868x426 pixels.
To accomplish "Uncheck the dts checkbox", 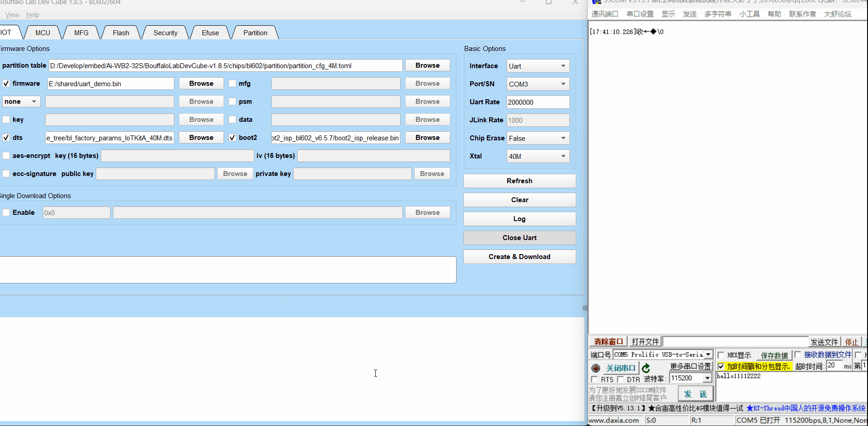I will [x=6, y=138].
